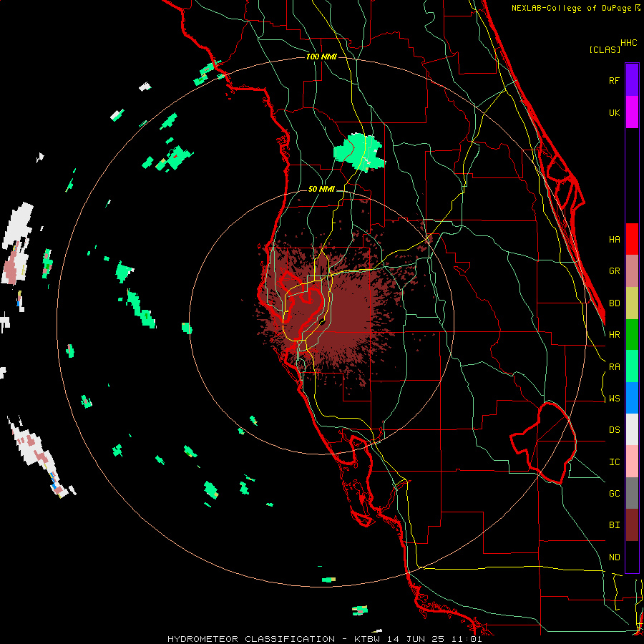Select the yellow BD legend swatch
The width and height of the screenshot is (644, 644).
click(x=632, y=303)
